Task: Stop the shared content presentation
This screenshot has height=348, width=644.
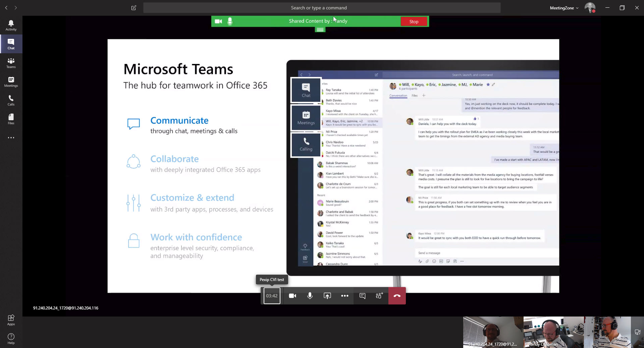Action: (414, 21)
